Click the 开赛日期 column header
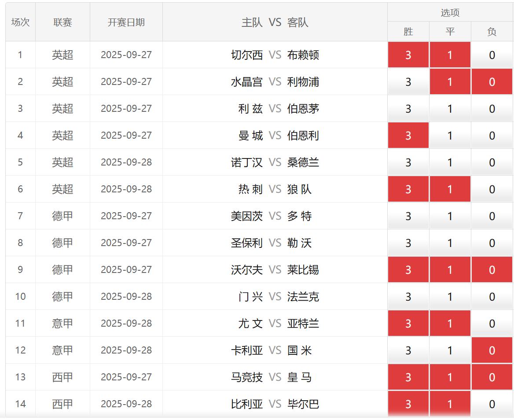This screenshot has width=514, height=420. 126,22
